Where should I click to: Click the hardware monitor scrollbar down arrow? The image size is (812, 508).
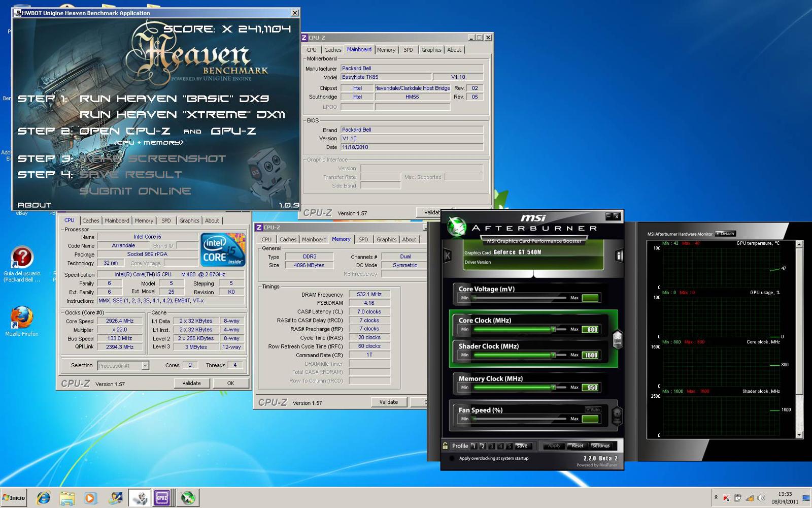click(799, 435)
